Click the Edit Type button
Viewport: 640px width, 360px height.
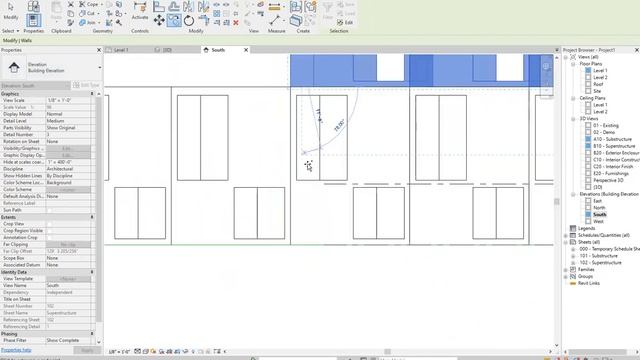pyautogui.click(x=86, y=85)
